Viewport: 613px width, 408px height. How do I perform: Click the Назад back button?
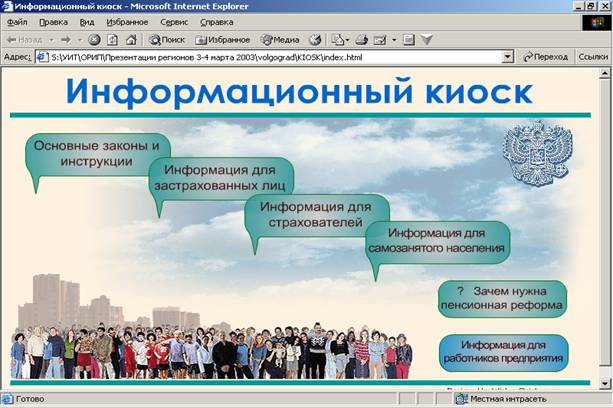click(24, 40)
